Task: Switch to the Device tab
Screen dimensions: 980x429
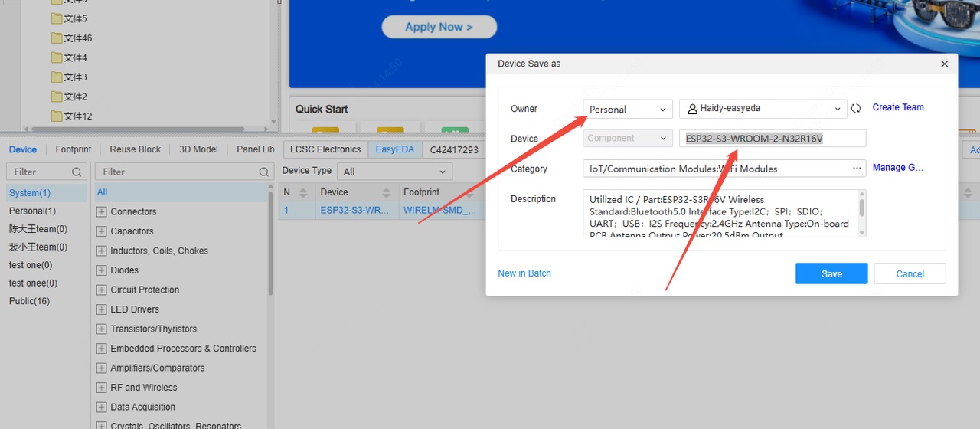Action: tap(23, 149)
